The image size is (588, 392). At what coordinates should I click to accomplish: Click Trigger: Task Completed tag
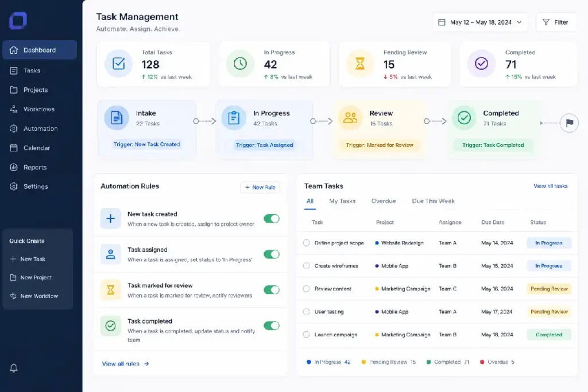pos(493,145)
